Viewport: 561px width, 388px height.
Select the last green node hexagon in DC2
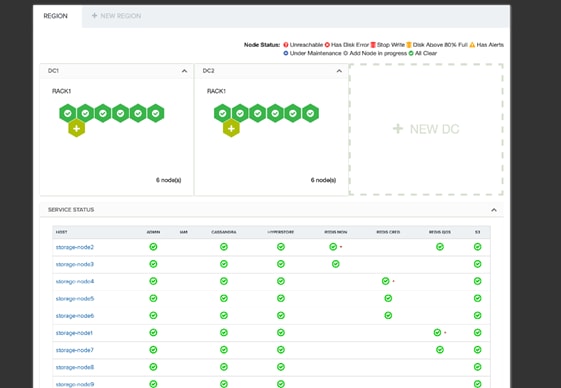310,113
